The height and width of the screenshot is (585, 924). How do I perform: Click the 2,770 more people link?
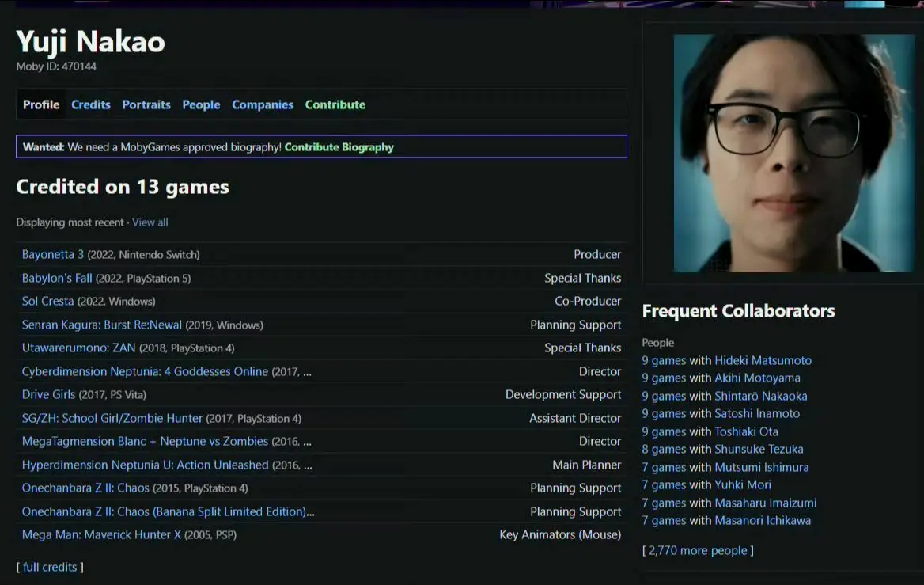(698, 551)
